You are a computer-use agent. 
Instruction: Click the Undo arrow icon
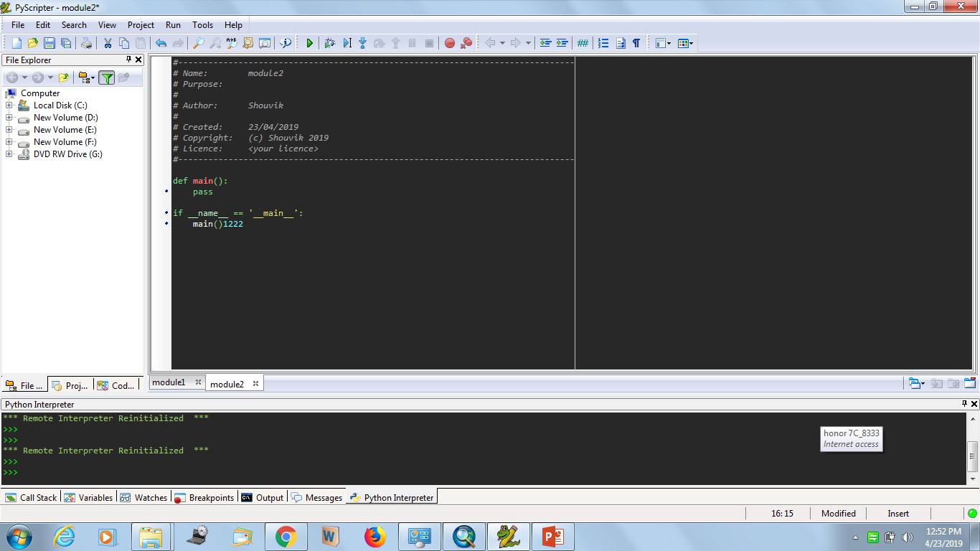161,43
